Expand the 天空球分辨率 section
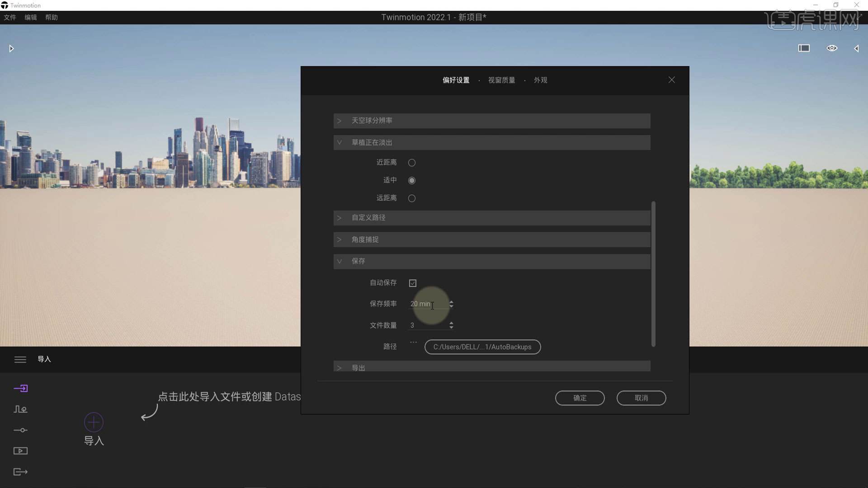The image size is (868, 488). click(x=492, y=121)
